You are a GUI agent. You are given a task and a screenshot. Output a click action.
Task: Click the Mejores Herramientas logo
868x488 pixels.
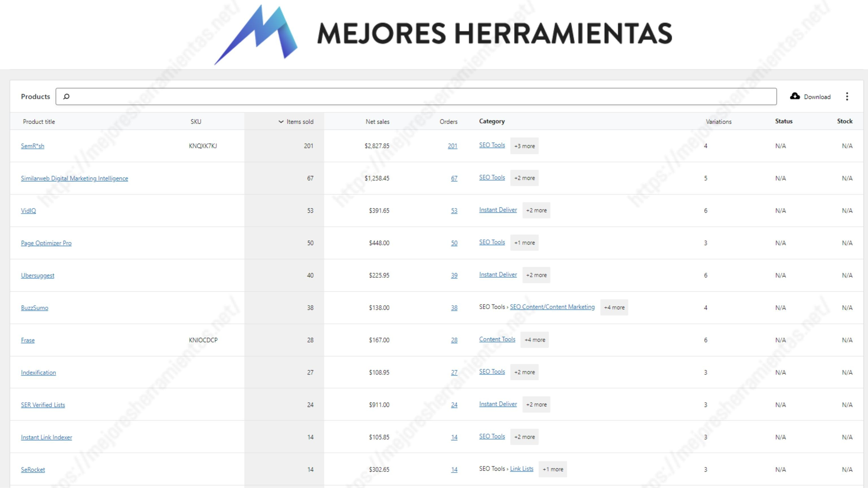(443, 34)
